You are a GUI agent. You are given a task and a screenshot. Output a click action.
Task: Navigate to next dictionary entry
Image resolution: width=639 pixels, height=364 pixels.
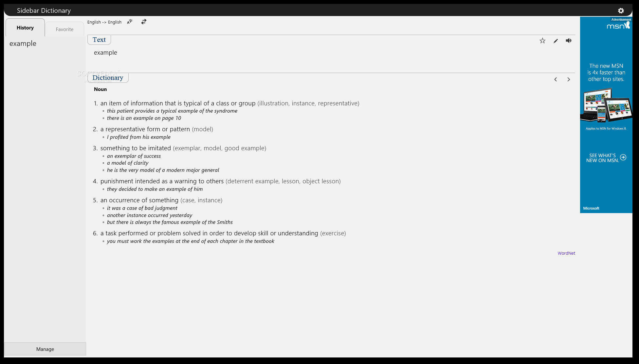tap(568, 79)
